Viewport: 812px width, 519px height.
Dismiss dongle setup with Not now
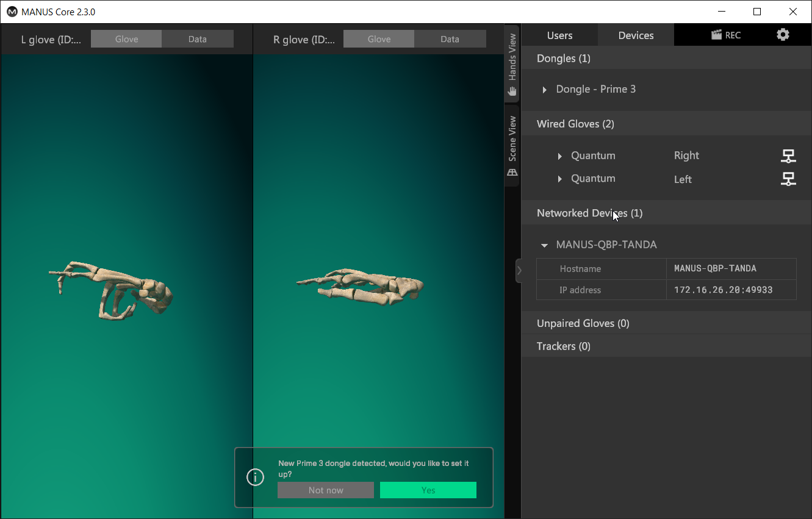(326, 490)
